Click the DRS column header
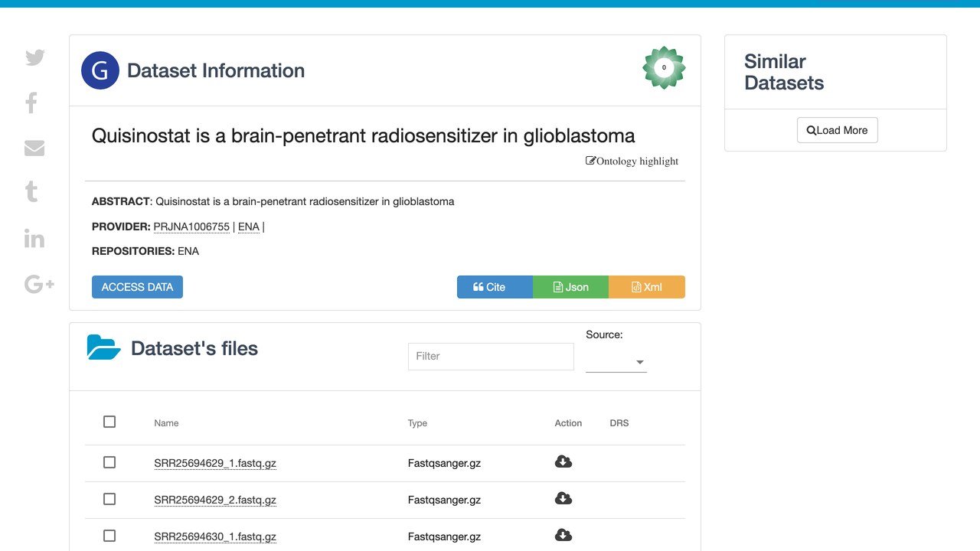This screenshot has height=551, width=980. tap(619, 423)
